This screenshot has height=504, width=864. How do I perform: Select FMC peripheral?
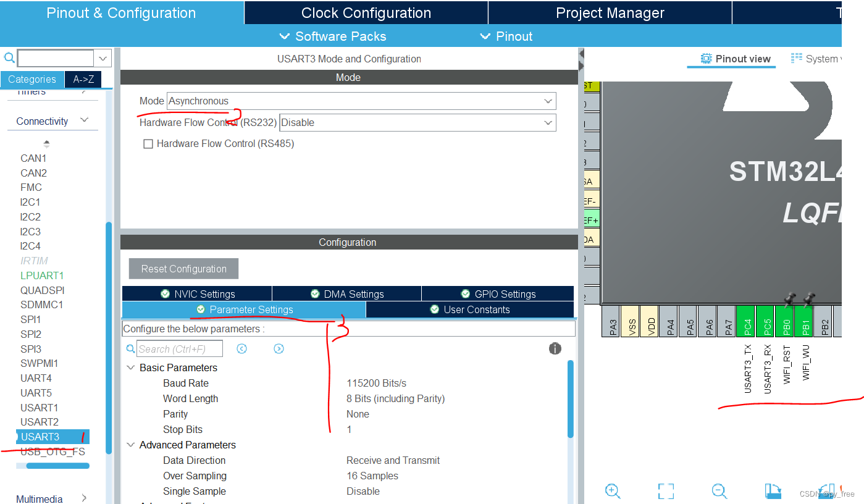coord(31,187)
